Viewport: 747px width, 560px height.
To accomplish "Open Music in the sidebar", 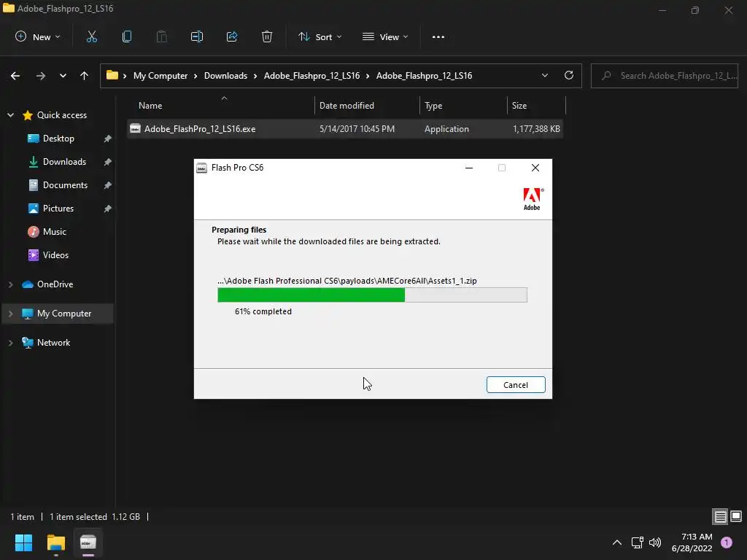I will pyautogui.click(x=54, y=231).
